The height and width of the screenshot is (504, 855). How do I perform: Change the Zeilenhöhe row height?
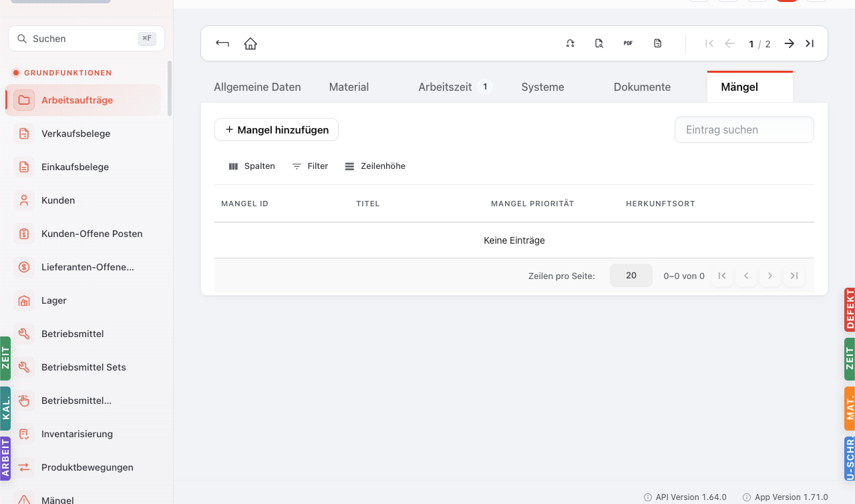point(375,166)
